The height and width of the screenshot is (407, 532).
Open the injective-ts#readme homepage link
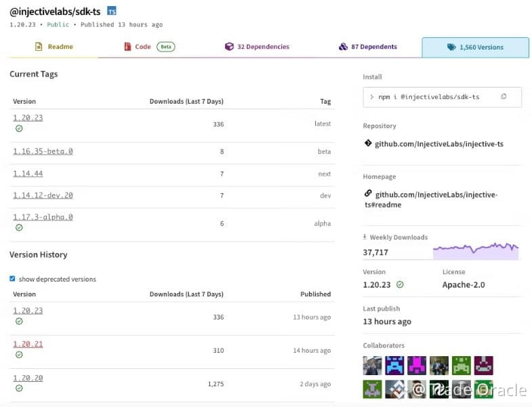[431, 199]
